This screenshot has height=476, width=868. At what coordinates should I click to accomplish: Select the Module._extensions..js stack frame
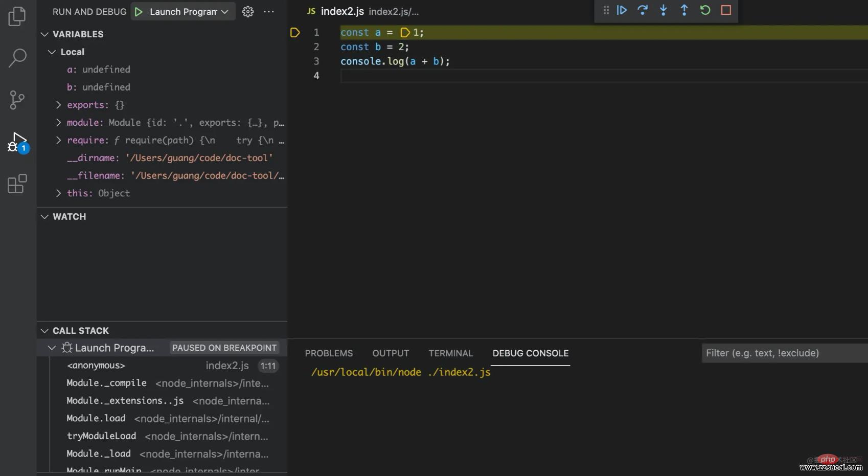tap(162, 401)
